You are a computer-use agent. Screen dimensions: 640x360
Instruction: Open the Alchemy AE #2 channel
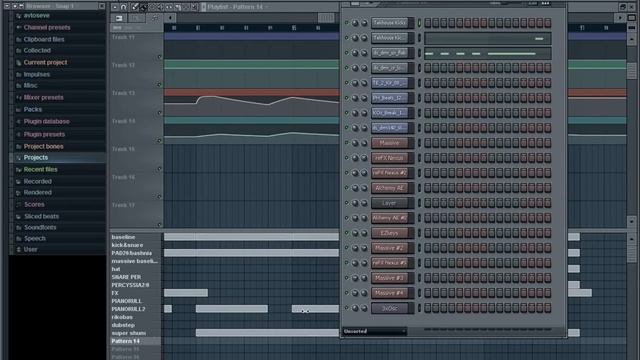point(390,218)
